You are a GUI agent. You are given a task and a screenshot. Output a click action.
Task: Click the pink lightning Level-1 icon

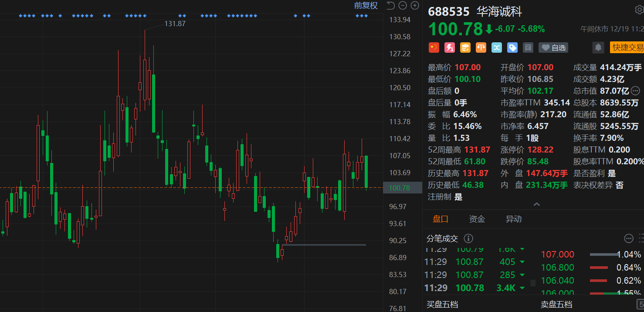click(449, 47)
